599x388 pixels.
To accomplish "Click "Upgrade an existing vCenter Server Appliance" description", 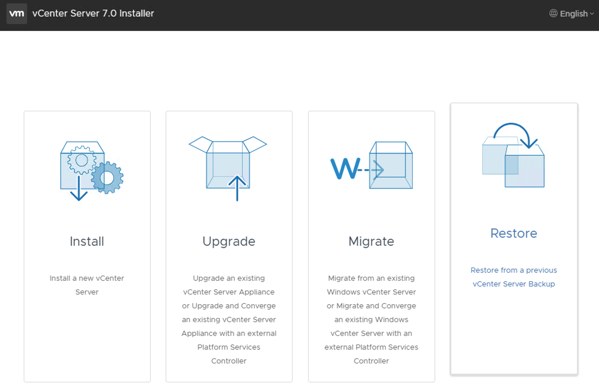I will coord(229,319).
